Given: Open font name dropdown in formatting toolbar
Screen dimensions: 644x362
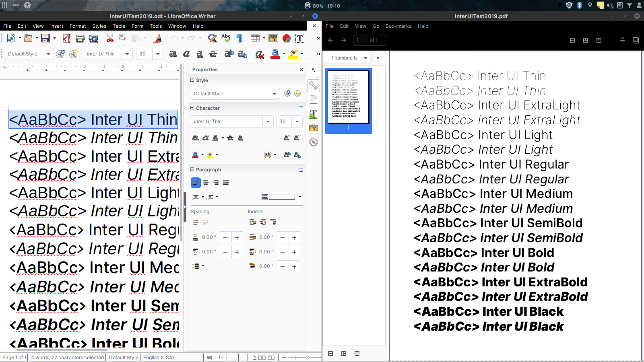Looking at the screenshot, I should point(127,54).
